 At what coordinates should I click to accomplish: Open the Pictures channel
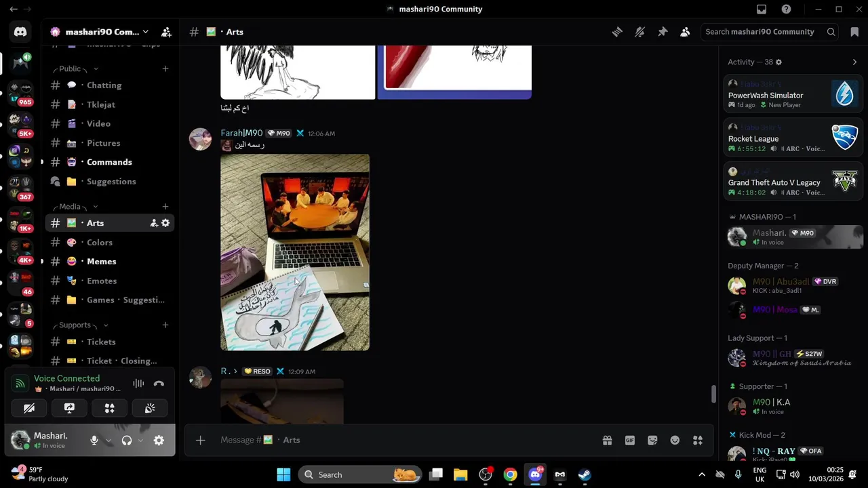110,143
